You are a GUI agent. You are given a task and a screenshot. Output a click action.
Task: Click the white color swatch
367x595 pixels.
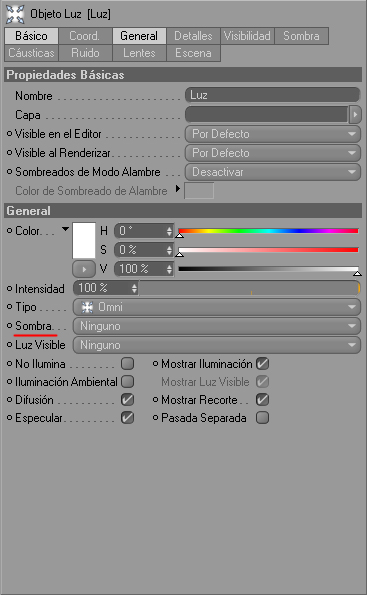click(x=84, y=241)
